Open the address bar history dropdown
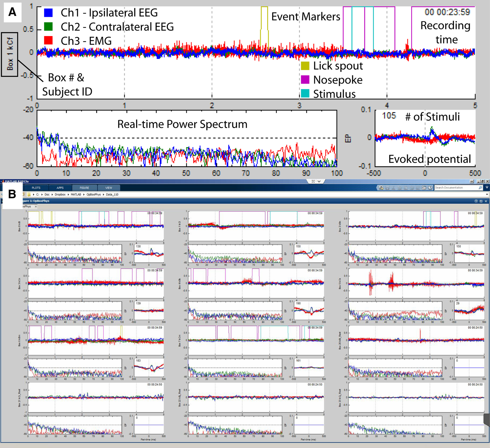Screen dimensions: 490x448 [487, 194]
